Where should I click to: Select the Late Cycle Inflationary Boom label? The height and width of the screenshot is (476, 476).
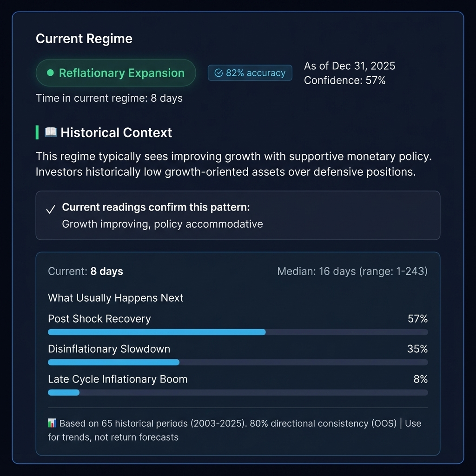click(118, 379)
